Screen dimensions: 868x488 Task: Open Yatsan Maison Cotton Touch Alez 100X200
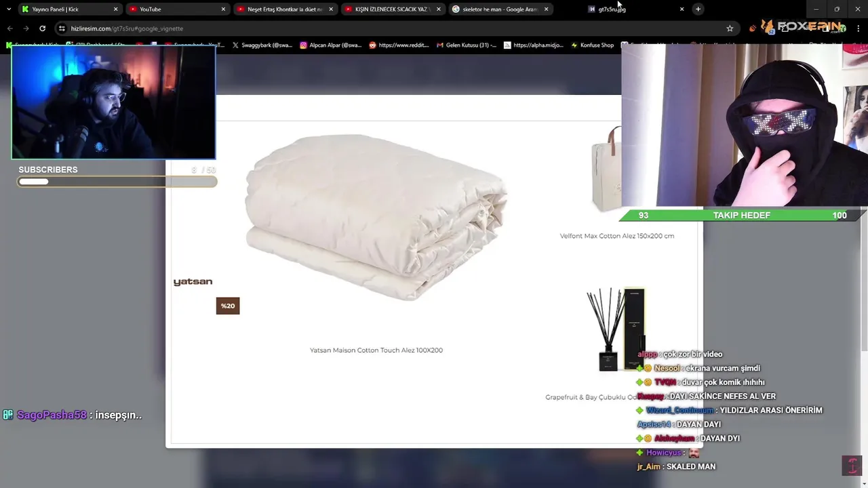(x=376, y=350)
